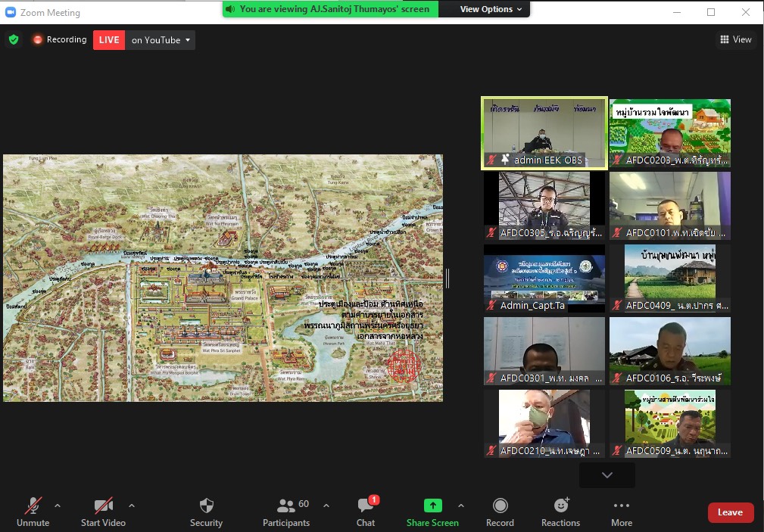The height and width of the screenshot is (532, 764).
Task: Click the shared screen map of Ayutthaya
Action: [x=223, y=278]
